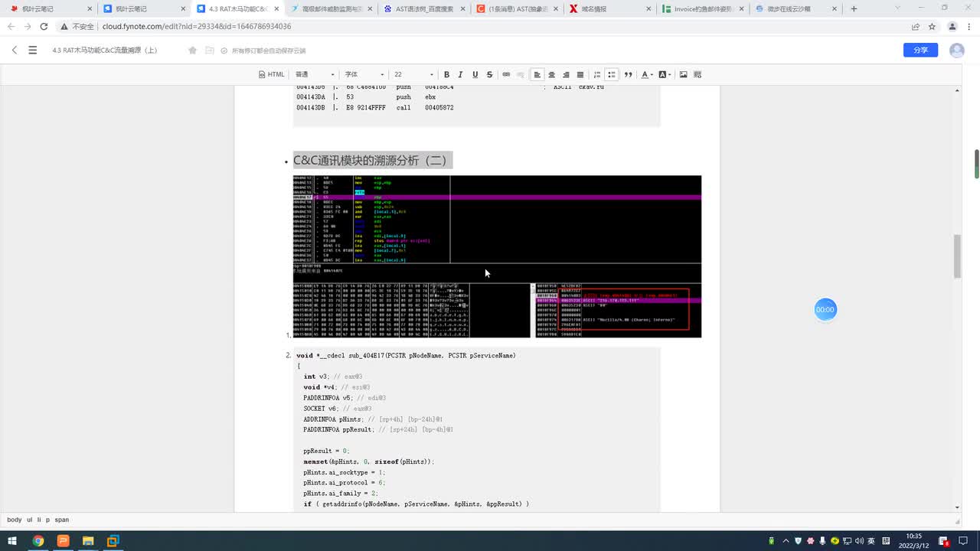Open the Windows Start menu
Screen dimensions: 980x551
point(13,541)
